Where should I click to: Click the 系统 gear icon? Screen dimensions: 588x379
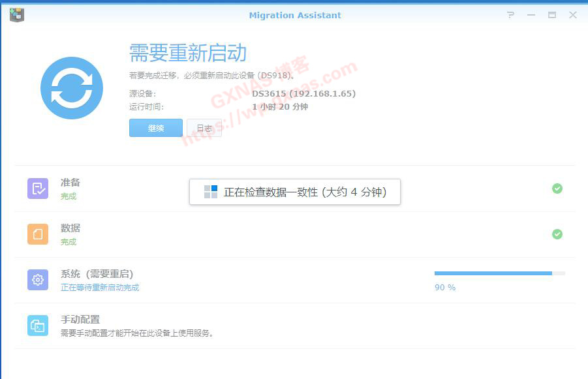click(38, 280)
